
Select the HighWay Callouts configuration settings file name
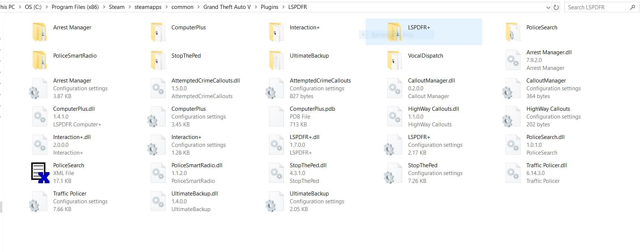[548, 109]
